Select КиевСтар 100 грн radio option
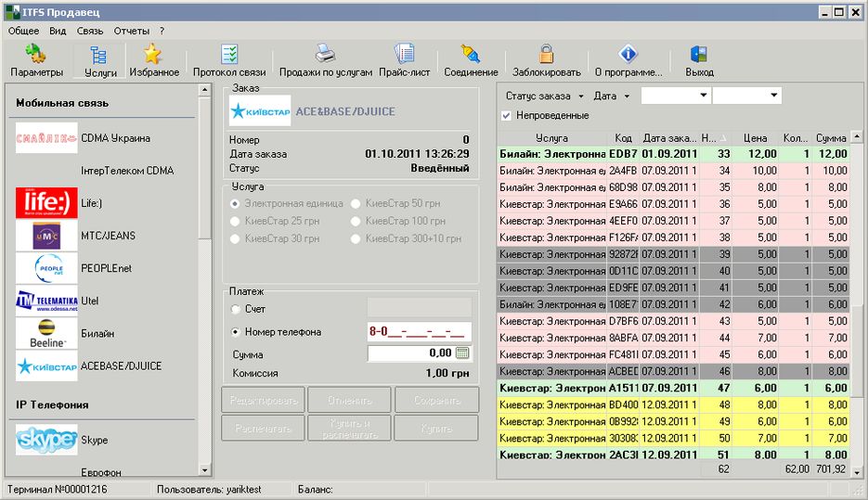Image resolution: width=868 pixels, height=500 pixels. 356,221
